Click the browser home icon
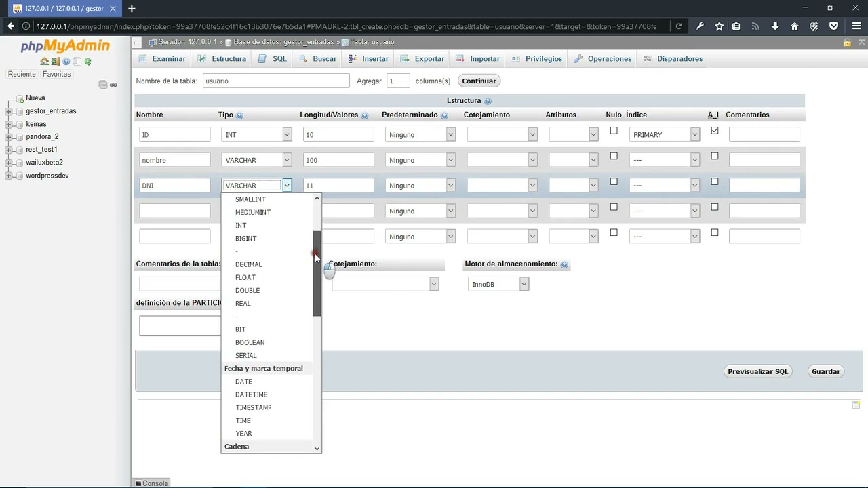 [x=795, y=26]
